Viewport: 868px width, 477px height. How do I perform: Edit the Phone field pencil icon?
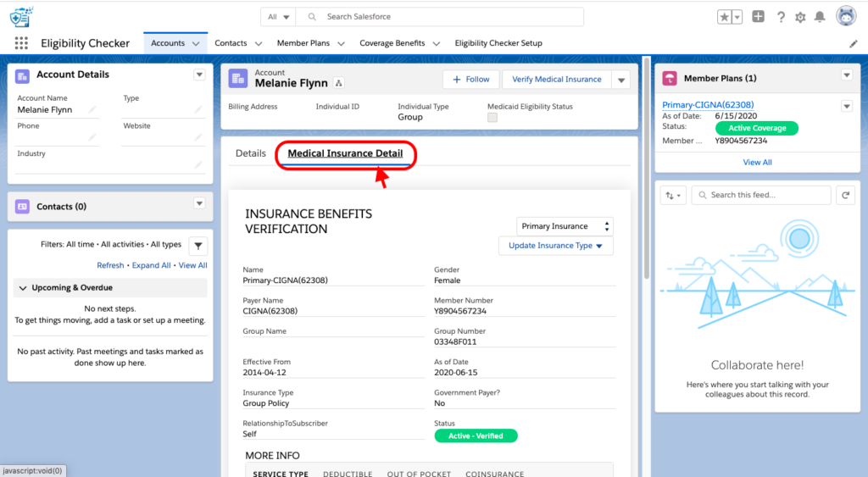(92, 136)
